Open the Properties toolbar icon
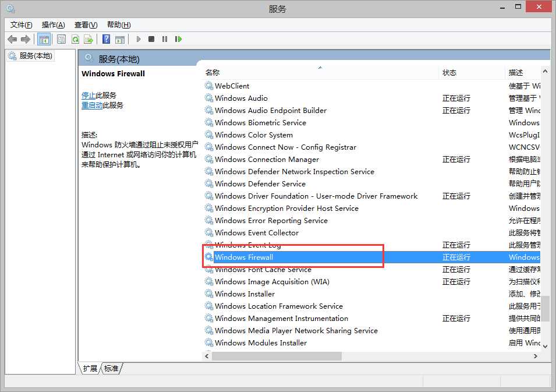Image resolution: width=556 pixels, height=392 pixels. tap(61, 39)
